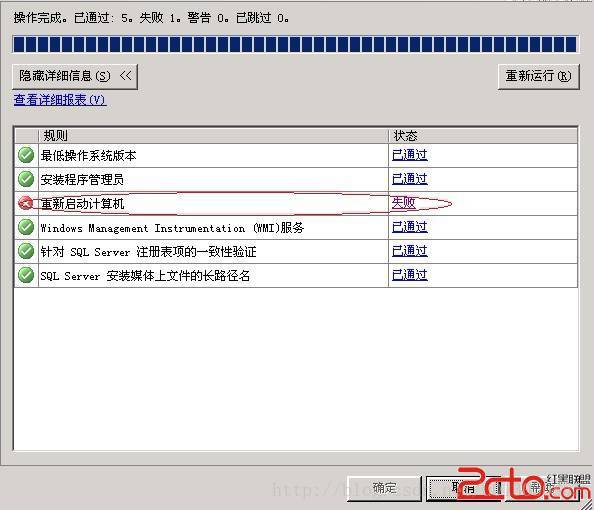Click the check icon for SQL Server 注册表项 rule

pyautogui.click(x=26, y=251)
